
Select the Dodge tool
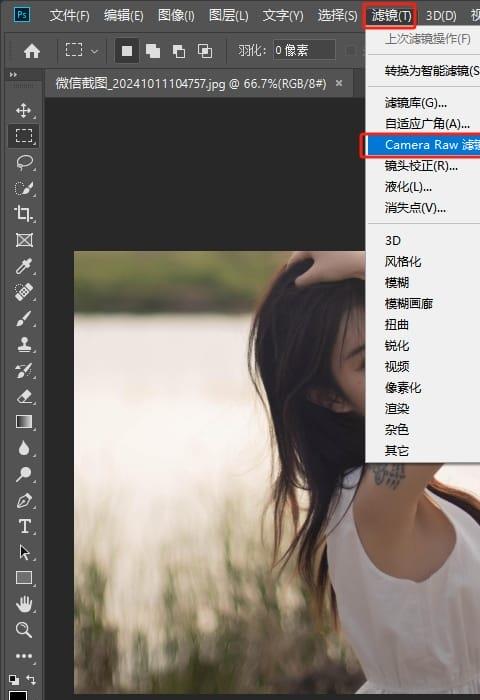pos(24,474)
